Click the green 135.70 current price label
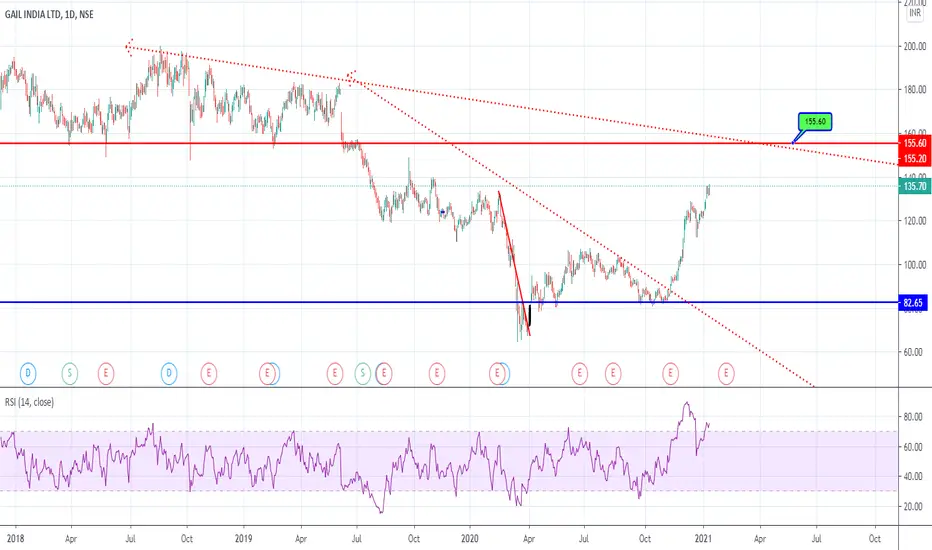 (x=915, y=186)
